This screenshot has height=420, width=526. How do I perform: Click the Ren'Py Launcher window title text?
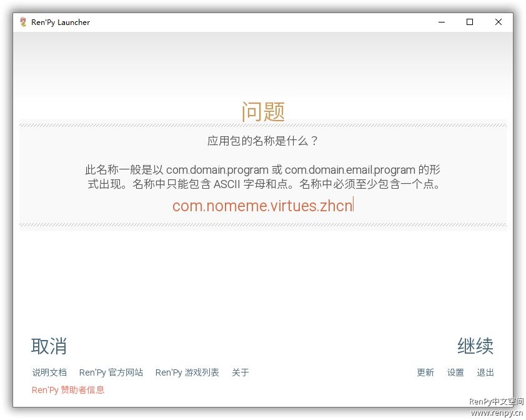pyautogui.click(x=61, y=22)
